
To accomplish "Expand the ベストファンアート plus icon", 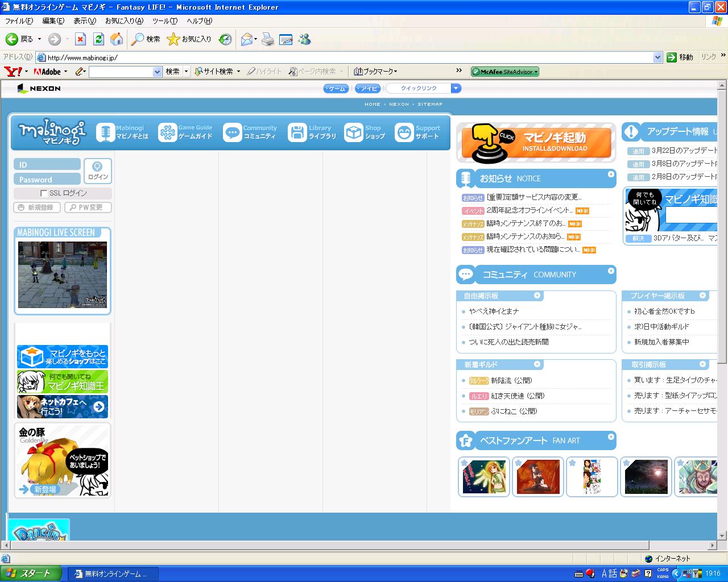I will [611, 437].
